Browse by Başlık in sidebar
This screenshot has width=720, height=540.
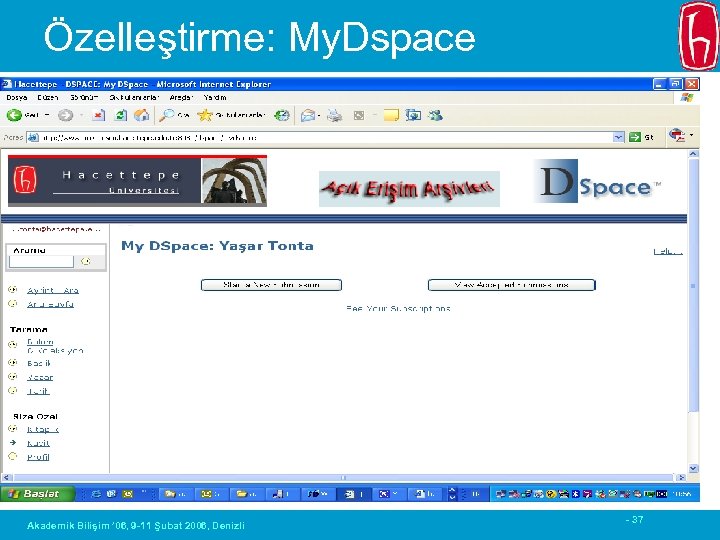tap(39, 363)
